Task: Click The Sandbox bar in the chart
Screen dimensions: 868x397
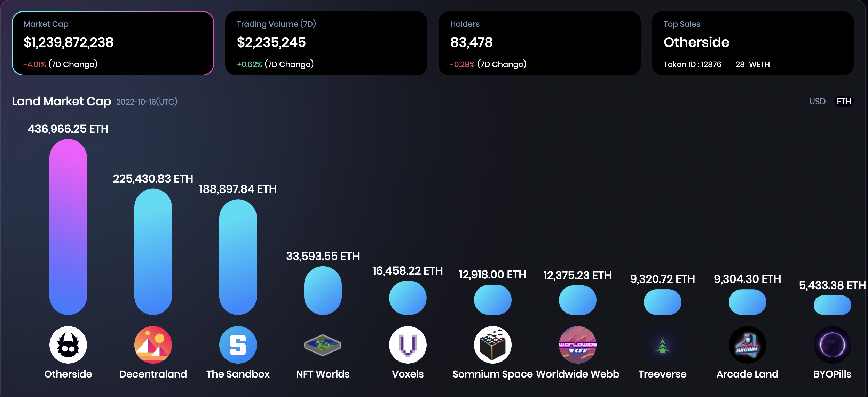Action: [238, 257]
